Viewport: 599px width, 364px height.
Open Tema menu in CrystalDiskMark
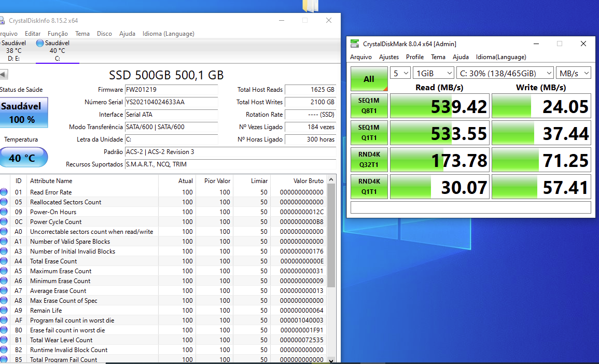[x=438, y=57]
